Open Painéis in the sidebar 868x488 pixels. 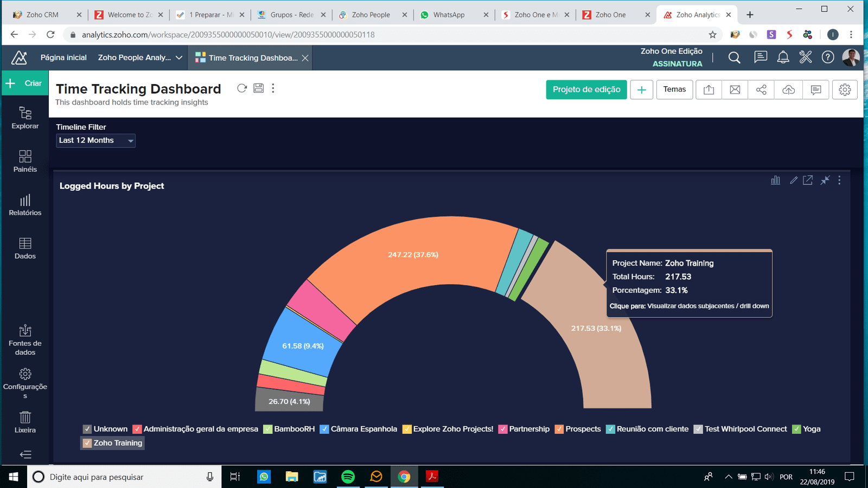[25, 161]
